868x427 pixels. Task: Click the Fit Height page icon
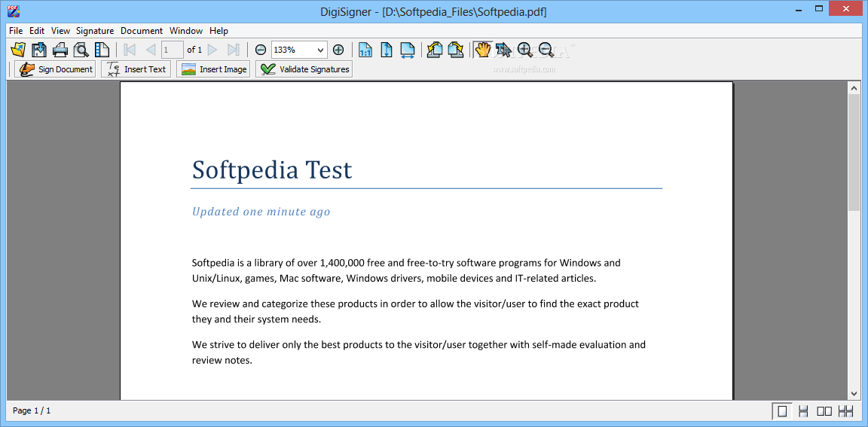click(387, 50)
